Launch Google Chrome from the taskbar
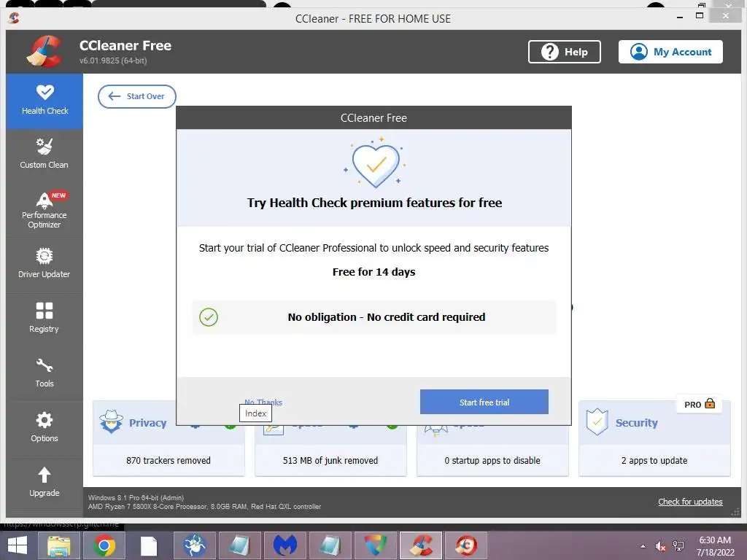The image size is (747, 560). pyautogui.click(x=104, y=545)
